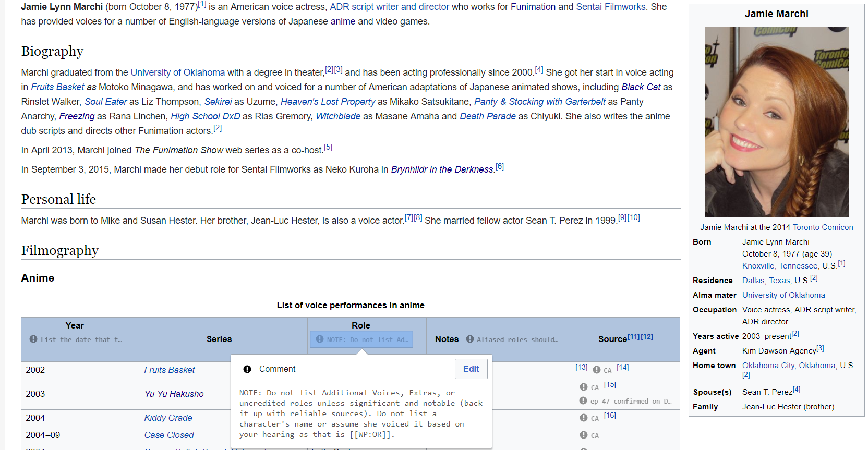Open the Soul Eater link
The width and height of the screenshot is (868, 450).
click(x=106, y=102)
